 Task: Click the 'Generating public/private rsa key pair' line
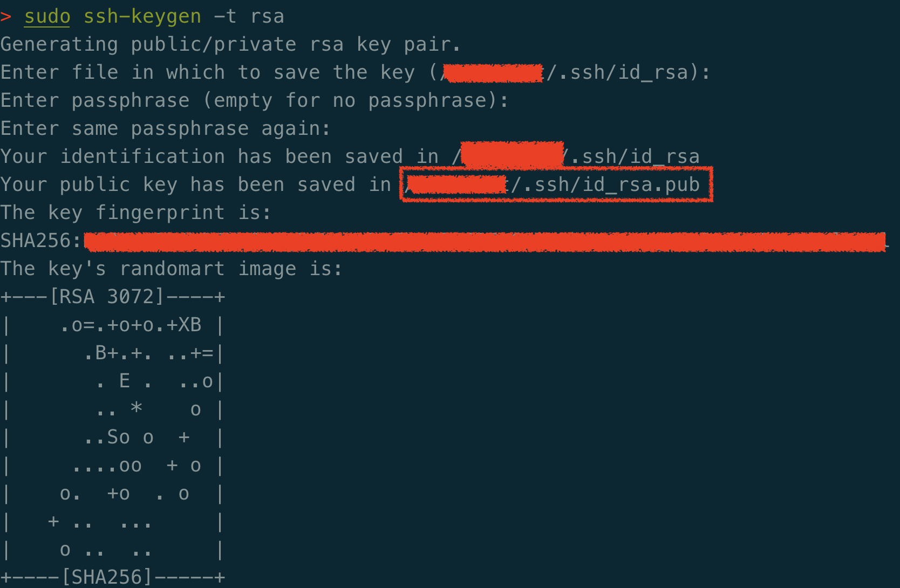pos(230,45)
